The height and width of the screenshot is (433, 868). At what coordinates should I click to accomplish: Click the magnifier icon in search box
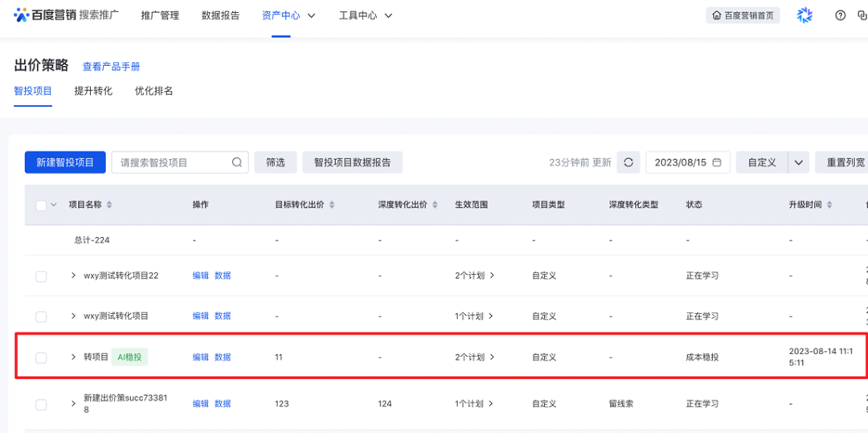coord(237,162)
